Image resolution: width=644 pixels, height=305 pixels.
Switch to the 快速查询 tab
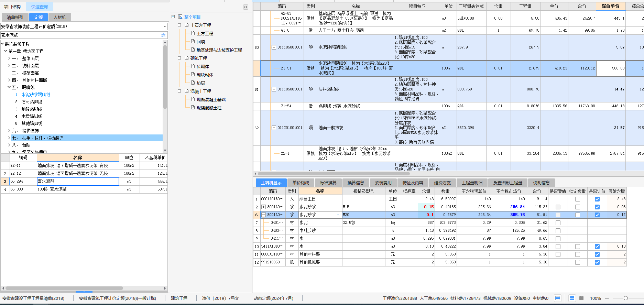coord(40,7)
